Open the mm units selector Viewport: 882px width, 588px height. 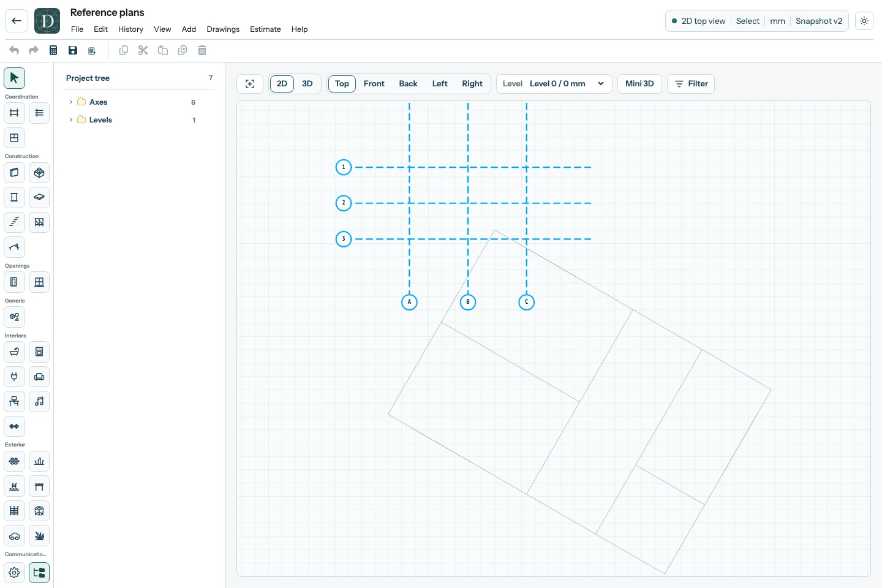(x=777, y=21)
